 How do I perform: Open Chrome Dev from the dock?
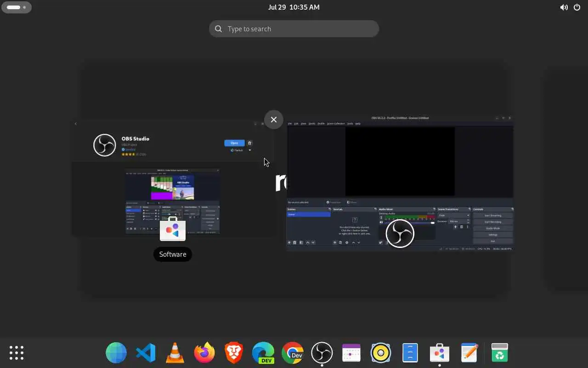293,353
